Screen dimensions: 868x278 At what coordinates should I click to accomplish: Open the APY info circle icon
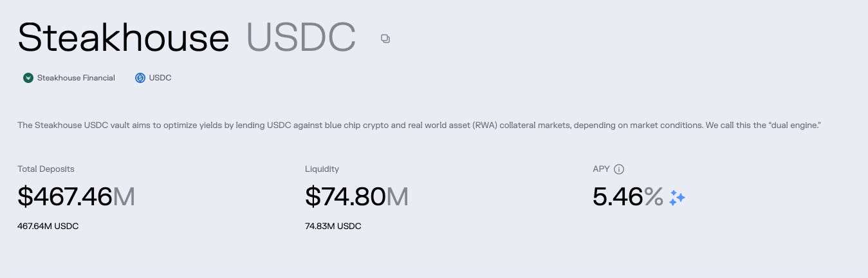[619, 169]
